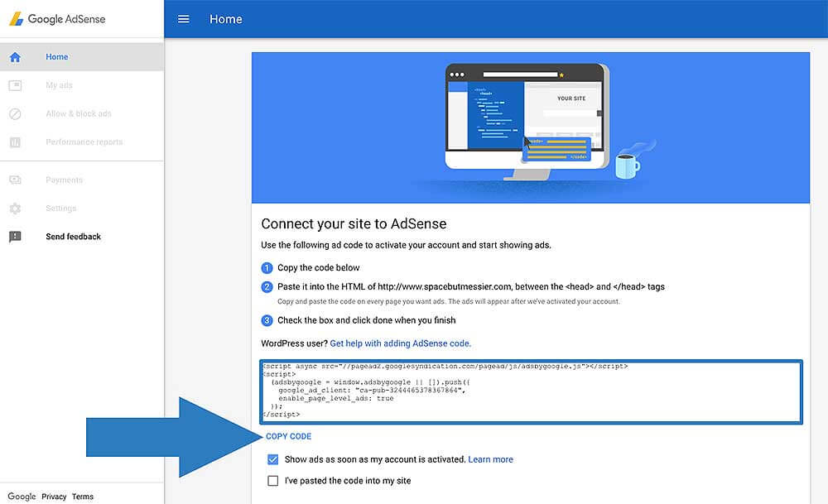Click the Settings gear icon

(x=15, y=209)
